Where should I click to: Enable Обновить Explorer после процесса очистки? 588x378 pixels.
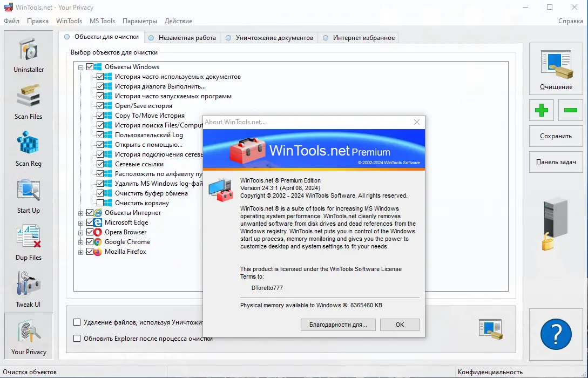pyautogui.click(x=77, y=338)
